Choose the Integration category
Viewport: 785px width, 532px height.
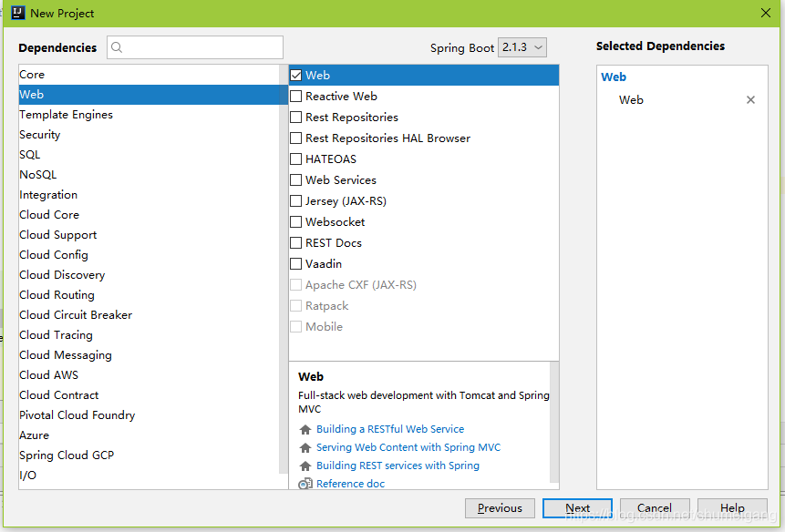(x=150, y=195)
